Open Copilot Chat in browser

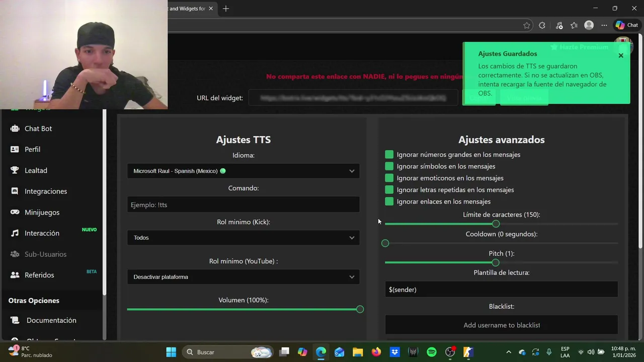click(x=627, y=25)
